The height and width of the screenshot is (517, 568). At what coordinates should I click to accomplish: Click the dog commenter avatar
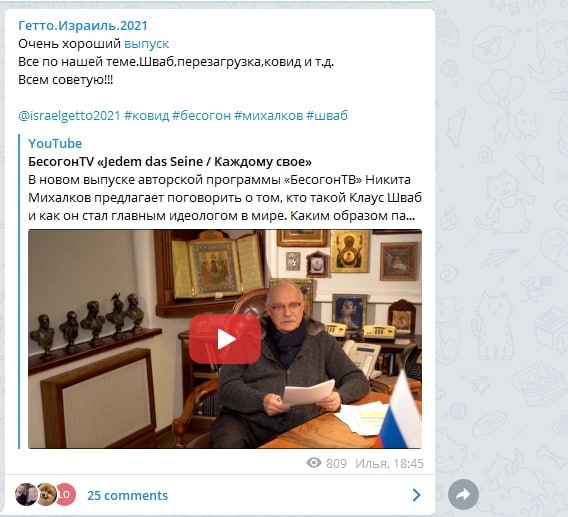(46, 494)
